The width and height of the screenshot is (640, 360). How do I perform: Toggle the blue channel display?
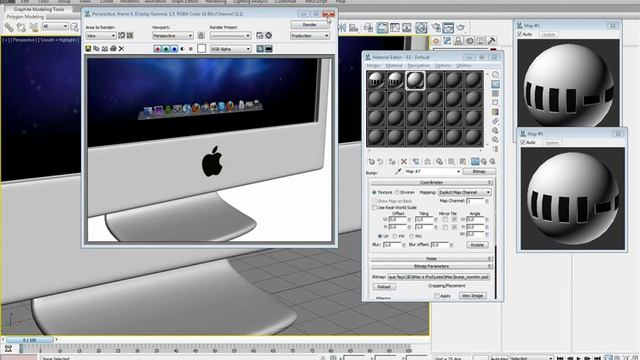pos(174,49)
